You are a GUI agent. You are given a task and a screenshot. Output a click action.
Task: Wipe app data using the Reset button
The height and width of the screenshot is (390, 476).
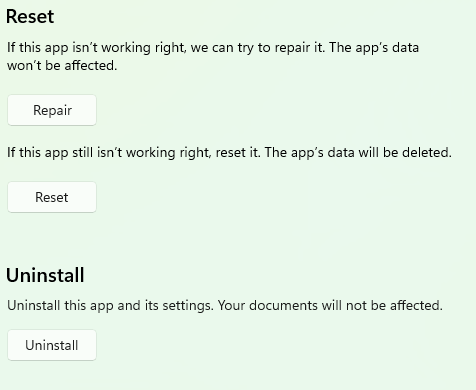point(52,197)
